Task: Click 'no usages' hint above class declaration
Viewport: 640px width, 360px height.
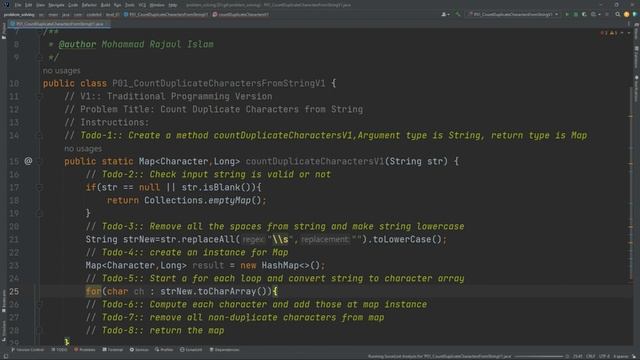Action: [62, 71]
